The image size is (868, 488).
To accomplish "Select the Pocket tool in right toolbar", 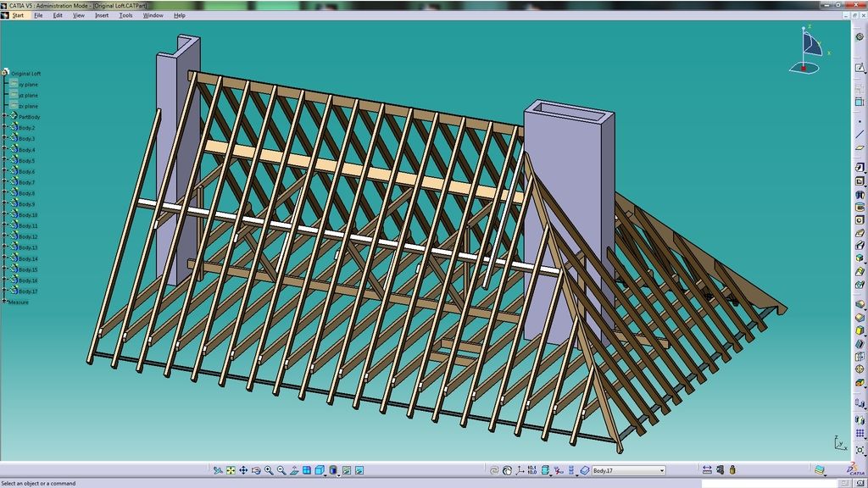I will pos(860,181).
